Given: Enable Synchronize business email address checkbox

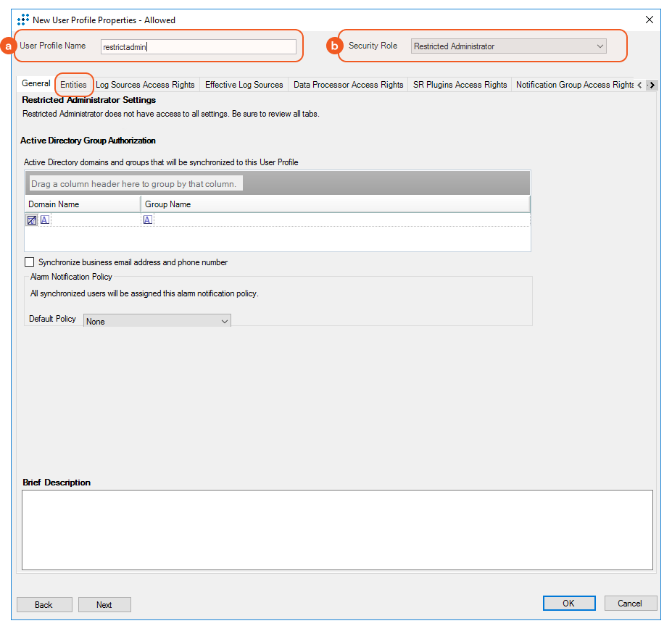Looking at the screenshot, I should tap(30, 262).
